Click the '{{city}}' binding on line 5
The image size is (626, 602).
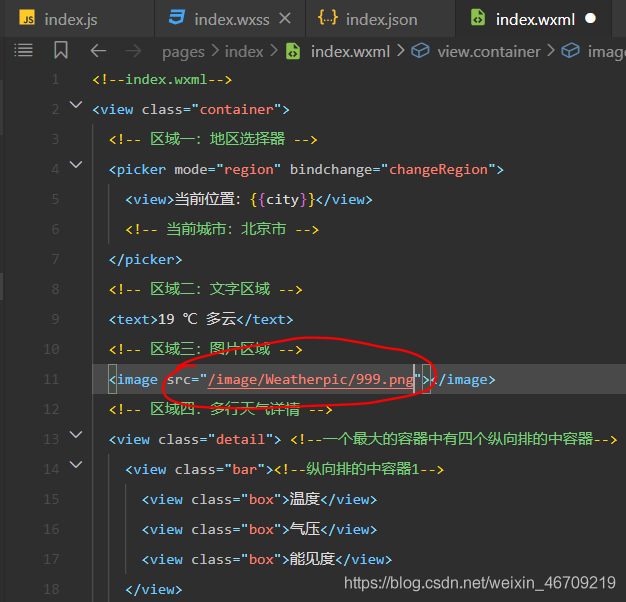(x=283, y=199)
